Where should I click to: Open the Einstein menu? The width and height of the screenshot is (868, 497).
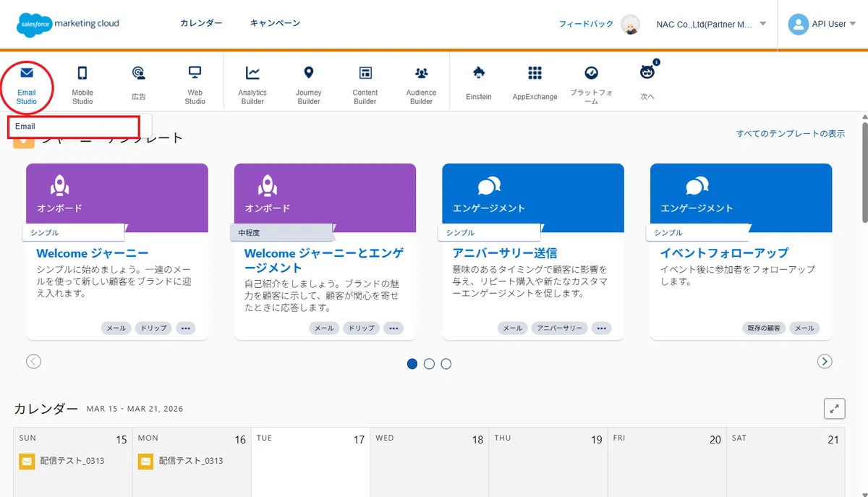tap(478, 82)
